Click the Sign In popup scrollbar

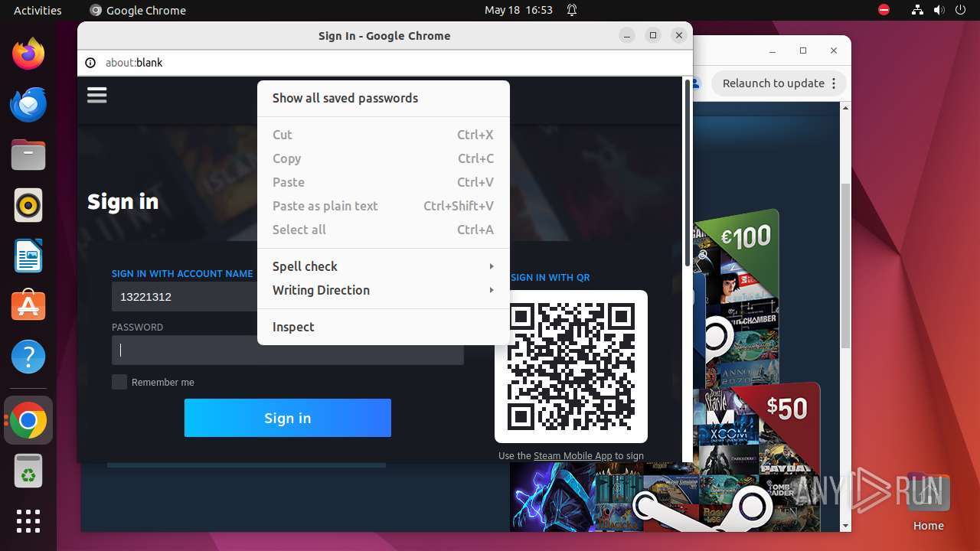687,172
